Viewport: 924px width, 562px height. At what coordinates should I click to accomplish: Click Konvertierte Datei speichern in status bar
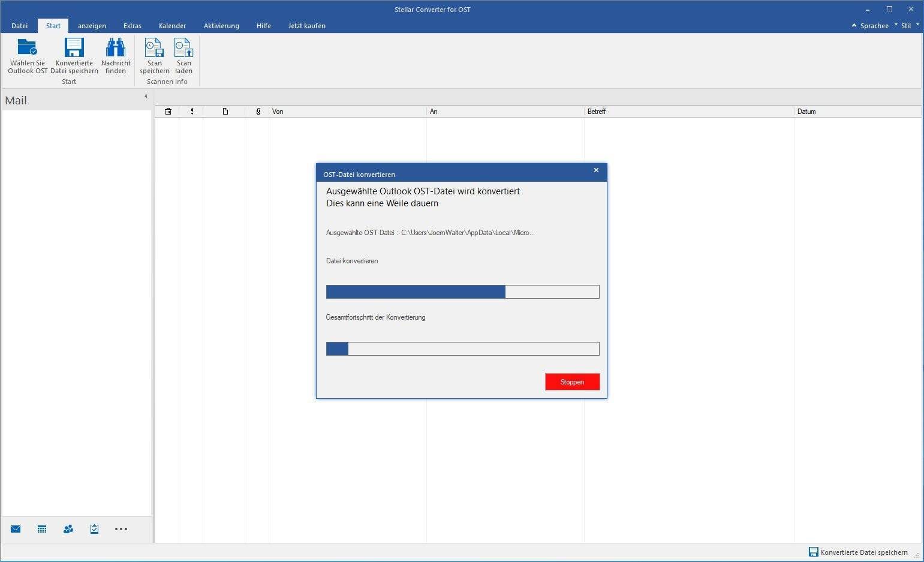(858, 552)
